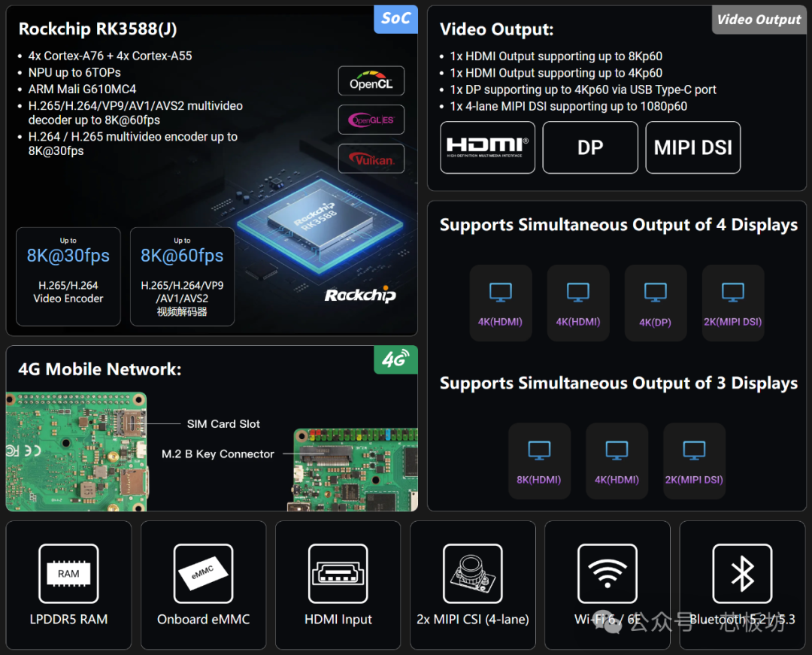
Task: Click the "SIM Card Slot" label
Action: point(224,424)
